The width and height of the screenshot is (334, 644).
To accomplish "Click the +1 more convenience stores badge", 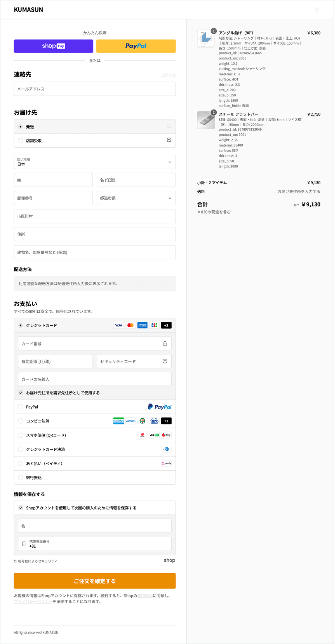I will (166, 421).
